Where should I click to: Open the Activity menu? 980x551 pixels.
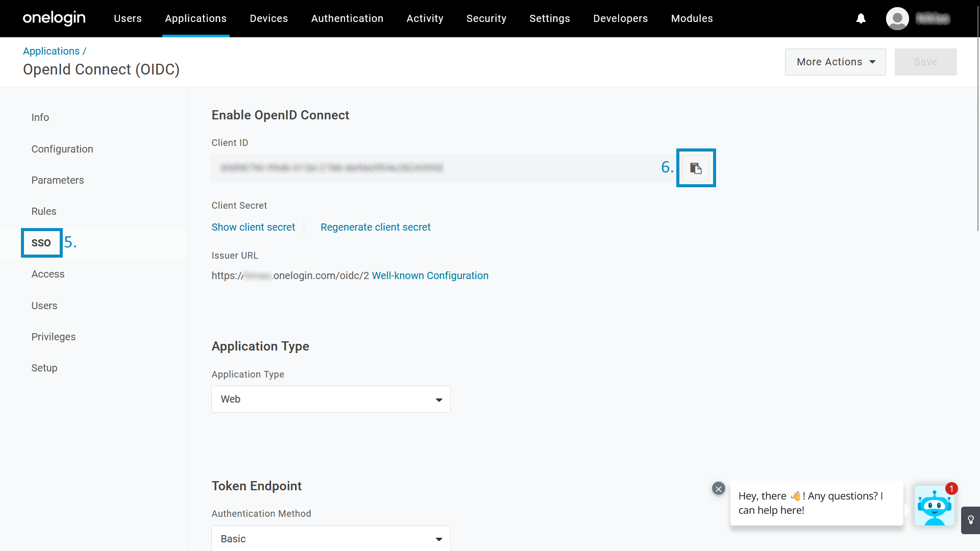click(425, 18)
